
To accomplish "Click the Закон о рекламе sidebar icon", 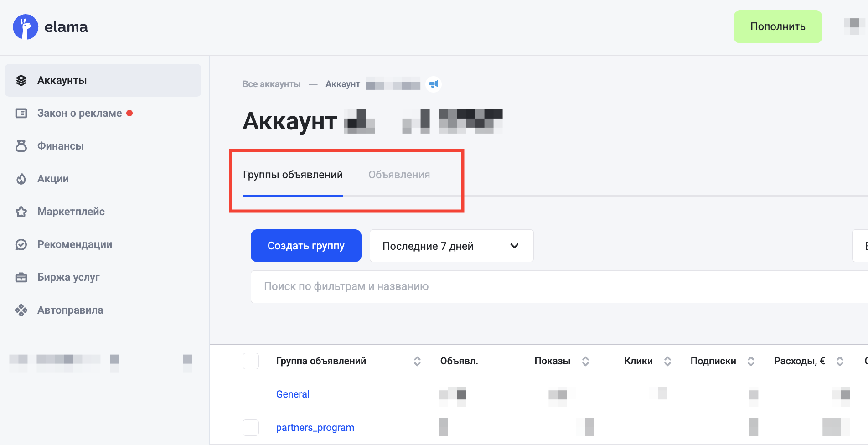I will point(21,113).
